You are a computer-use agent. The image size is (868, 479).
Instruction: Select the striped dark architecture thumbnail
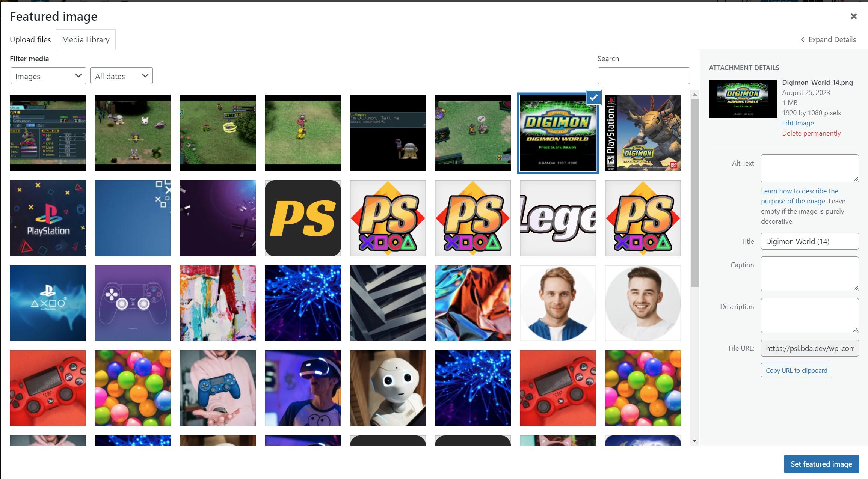[x=388, y=303]
